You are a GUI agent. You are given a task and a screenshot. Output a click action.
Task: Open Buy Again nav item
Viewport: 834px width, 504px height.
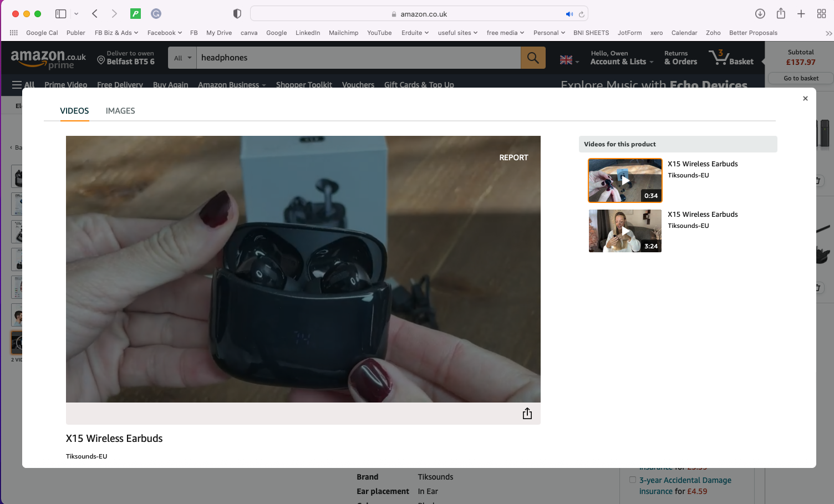click(171, 85)
